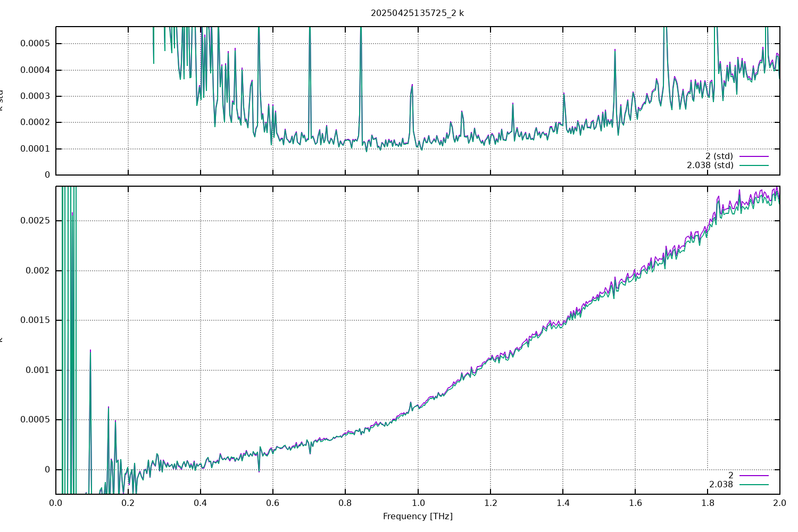Click the 0.002 tick label on lower y-axis
Screen dimensions: 798x532
(38, 271)
